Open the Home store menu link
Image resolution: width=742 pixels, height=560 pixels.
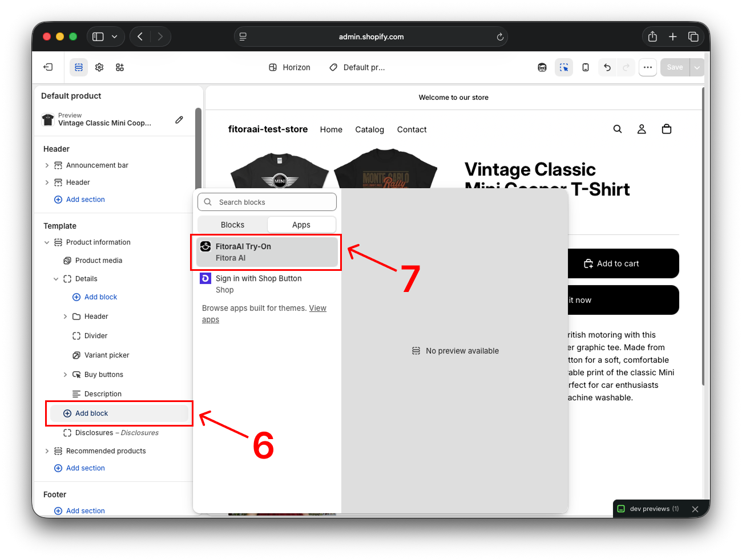tap(331, 129)
